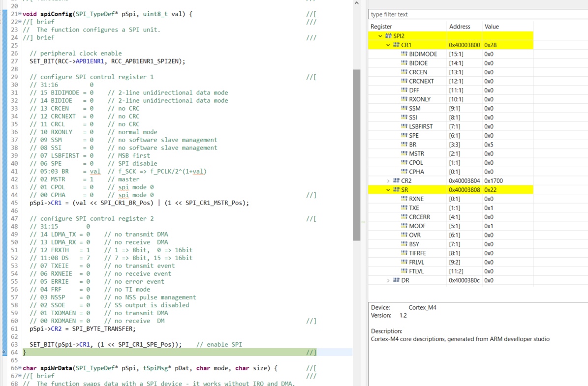Screen dimensions: 588x386
Task: Collapse brief comment fold at line 67
Action: tap(20, 376)
